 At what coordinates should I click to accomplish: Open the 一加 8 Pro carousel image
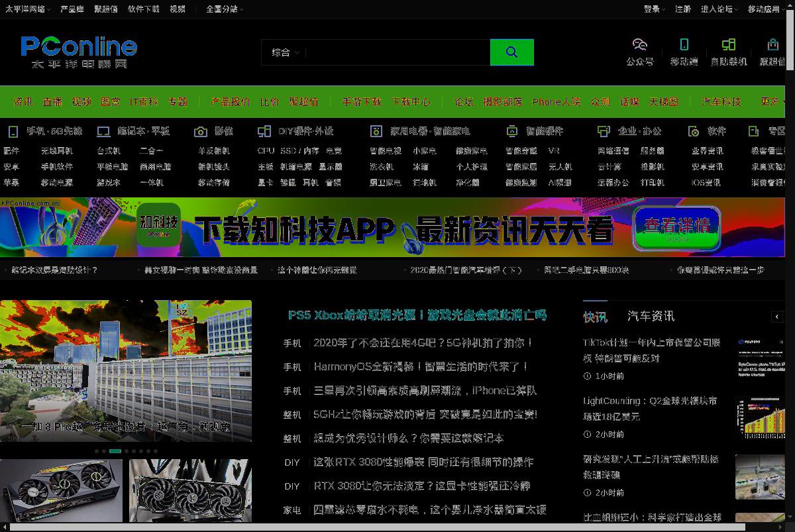coord(126,371)
